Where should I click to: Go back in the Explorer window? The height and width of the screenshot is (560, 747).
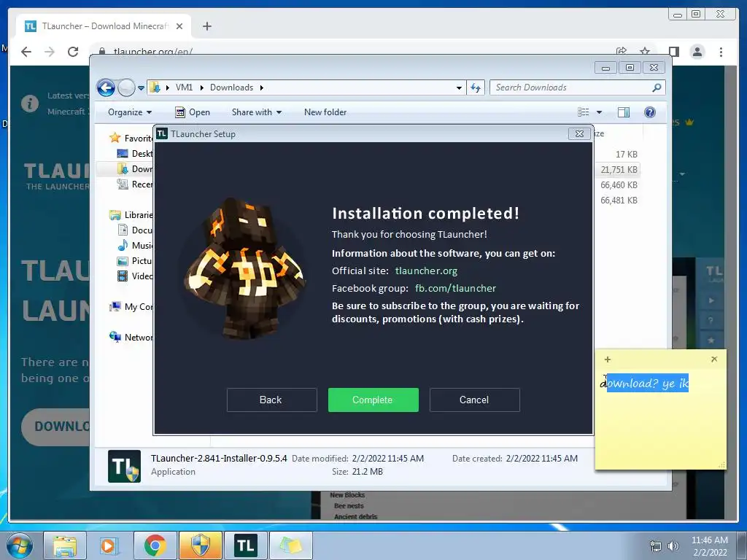pos(106,87)
